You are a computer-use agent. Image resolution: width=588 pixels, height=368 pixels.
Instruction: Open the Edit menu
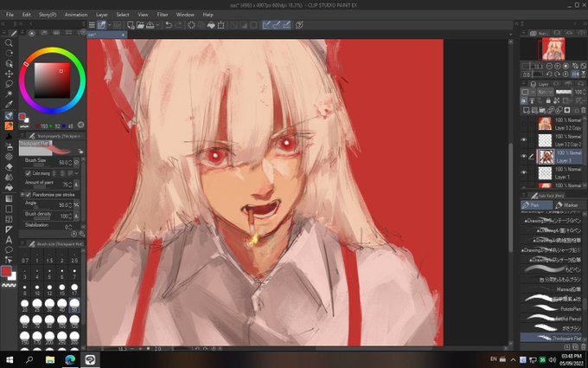coord(26,15)
